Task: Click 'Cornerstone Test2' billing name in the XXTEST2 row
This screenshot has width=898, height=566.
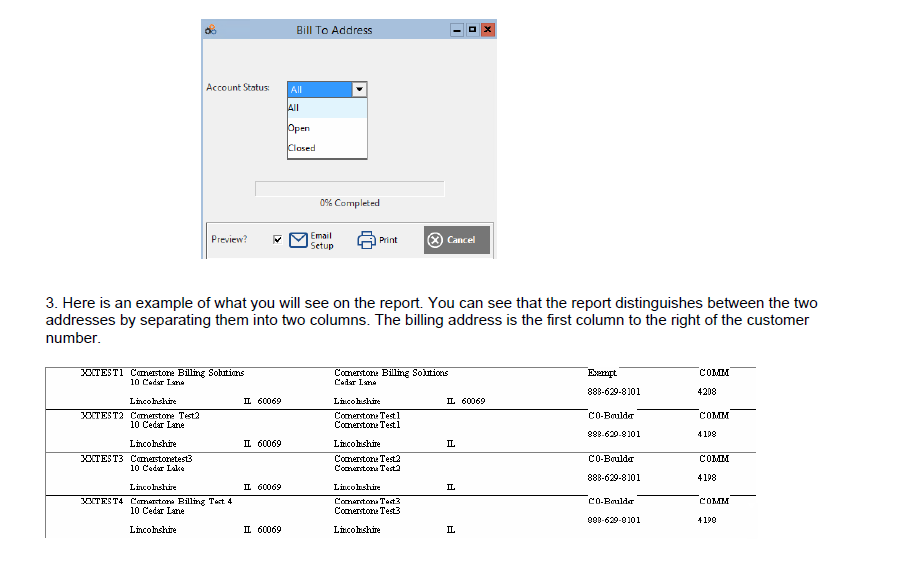Action: coord(165,415)
